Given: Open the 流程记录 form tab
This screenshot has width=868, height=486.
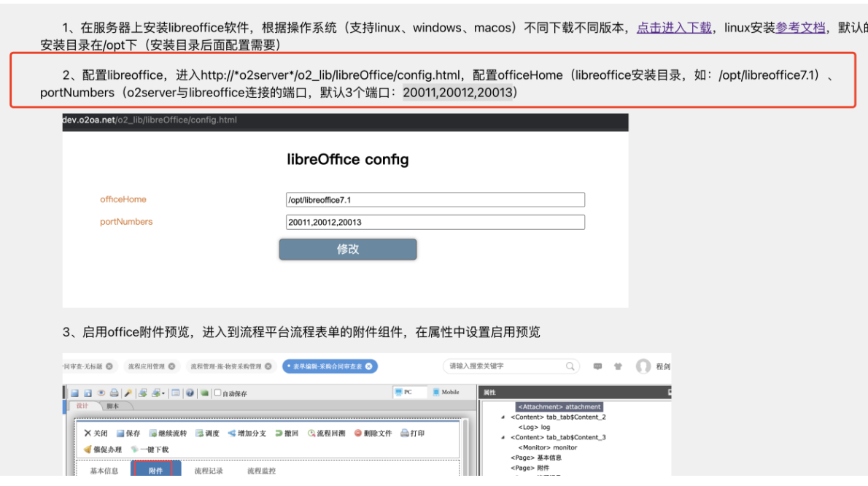Looking at the screenshot, I should click(x=209, y=471).
